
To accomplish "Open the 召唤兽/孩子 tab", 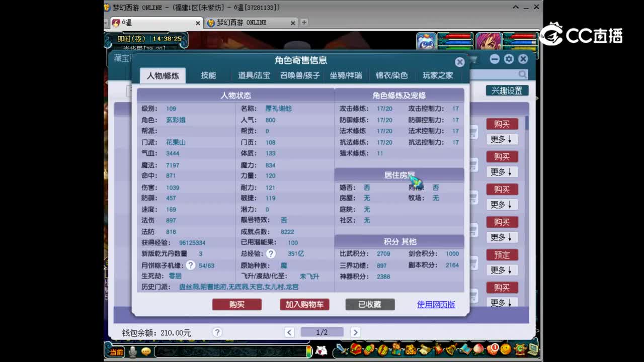I will coord(300,75).
